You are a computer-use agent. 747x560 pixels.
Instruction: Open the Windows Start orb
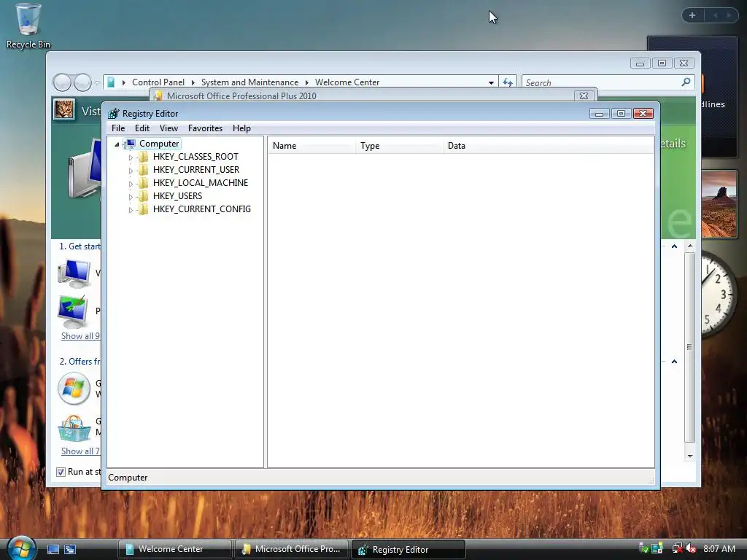[x=21, y=548]
